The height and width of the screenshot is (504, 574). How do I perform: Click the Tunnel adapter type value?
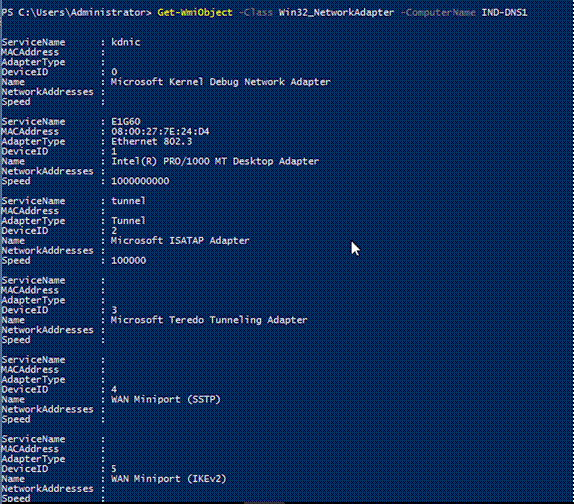128,221
